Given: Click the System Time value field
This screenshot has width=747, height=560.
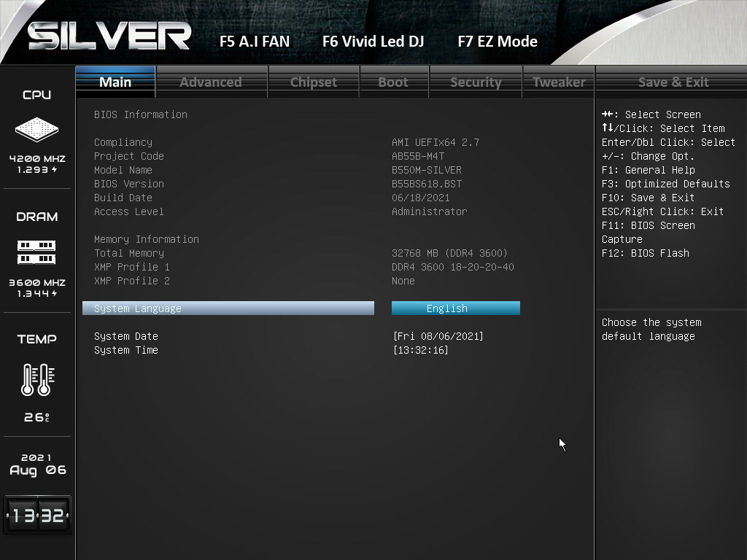Looking at the screenshot, I should (x=420, y=350).
